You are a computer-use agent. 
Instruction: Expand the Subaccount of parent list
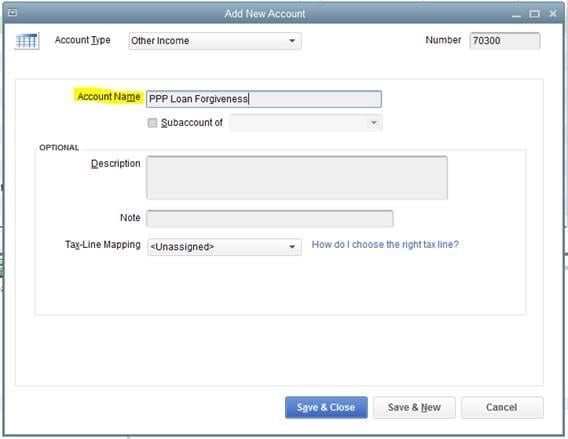tap(306, 123)
